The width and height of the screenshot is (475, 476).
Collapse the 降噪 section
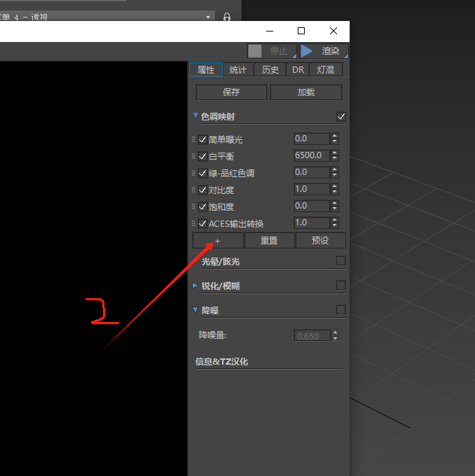(196, 309)
